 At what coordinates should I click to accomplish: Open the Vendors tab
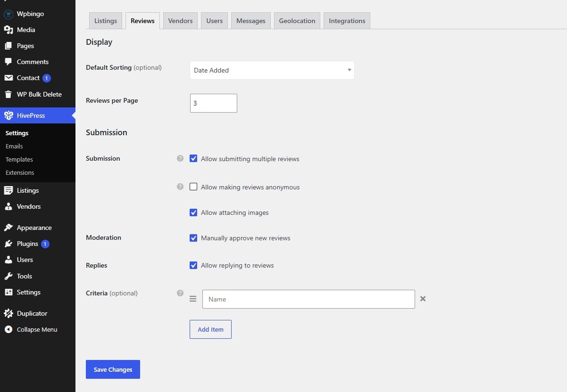180,21
